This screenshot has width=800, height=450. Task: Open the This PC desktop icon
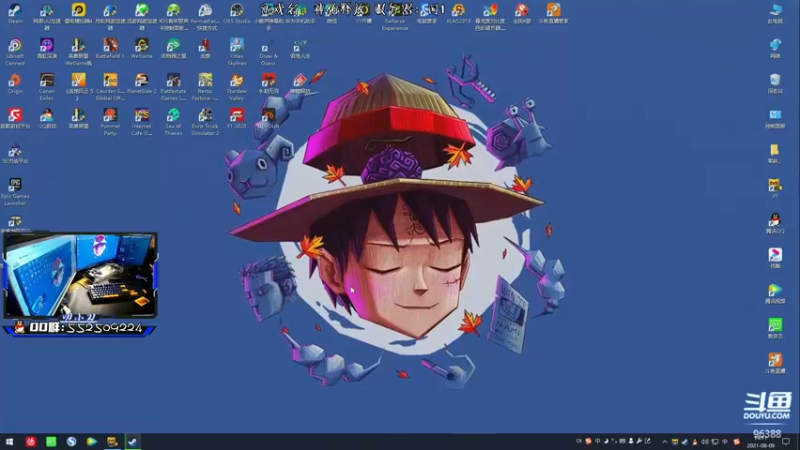coord(775,14)
